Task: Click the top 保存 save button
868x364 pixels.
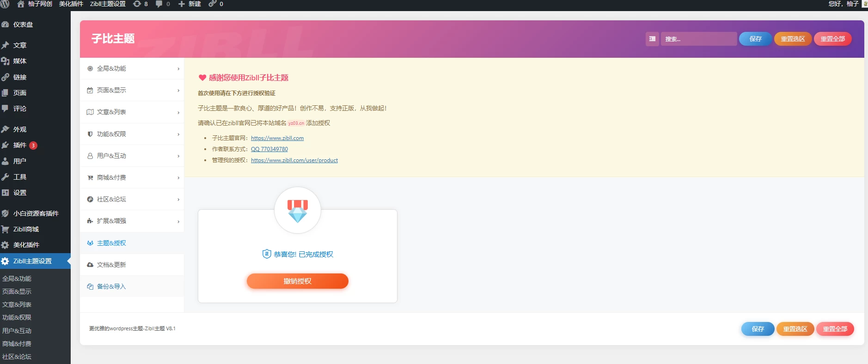Action: point(755,39)
